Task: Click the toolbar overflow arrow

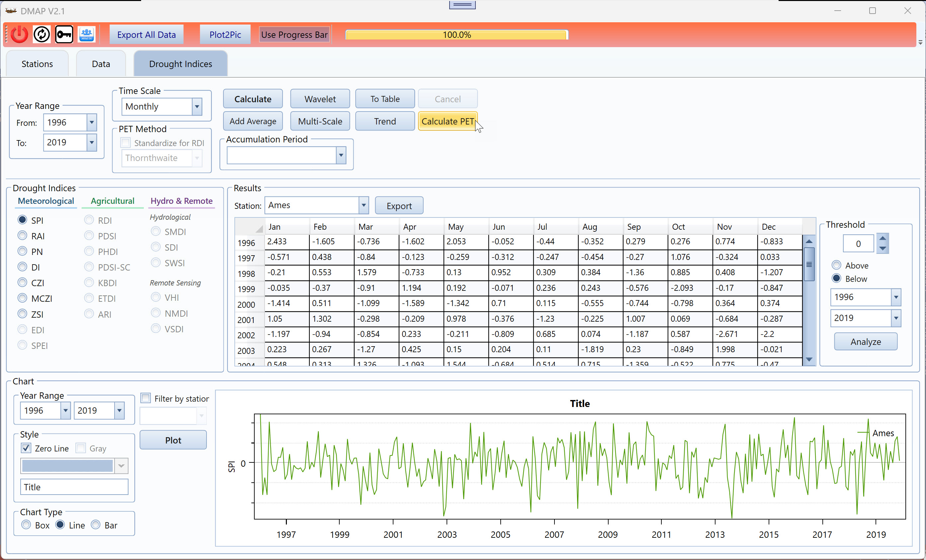Action: (920, 42)
